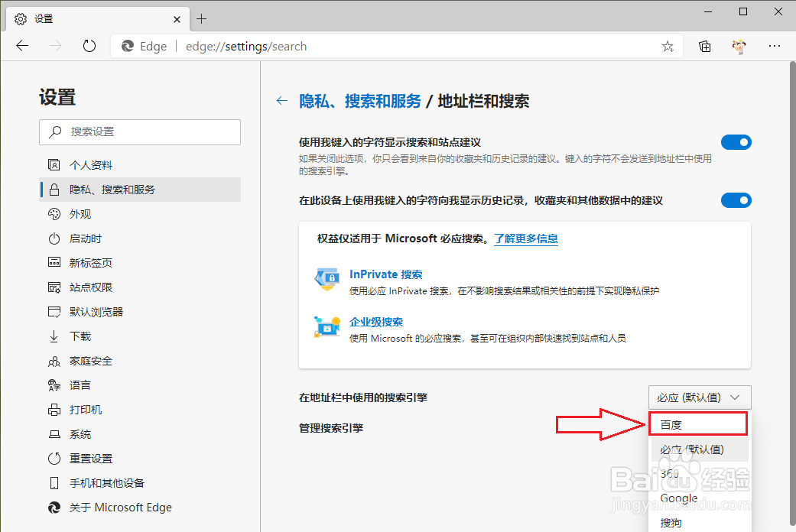The image size is (796, 532).
Task: Close the 设置 tab with its X
Action: pyautogui.click(x=177, y=19)
